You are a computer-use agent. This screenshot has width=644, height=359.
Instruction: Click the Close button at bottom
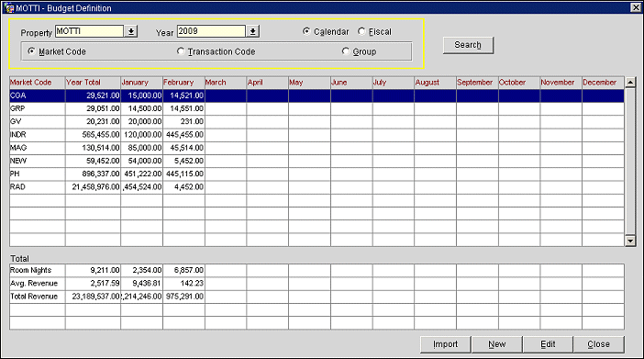[598, 344]
